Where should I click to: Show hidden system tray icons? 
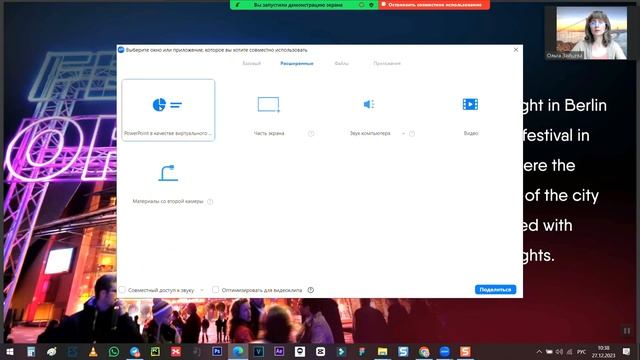539,351
